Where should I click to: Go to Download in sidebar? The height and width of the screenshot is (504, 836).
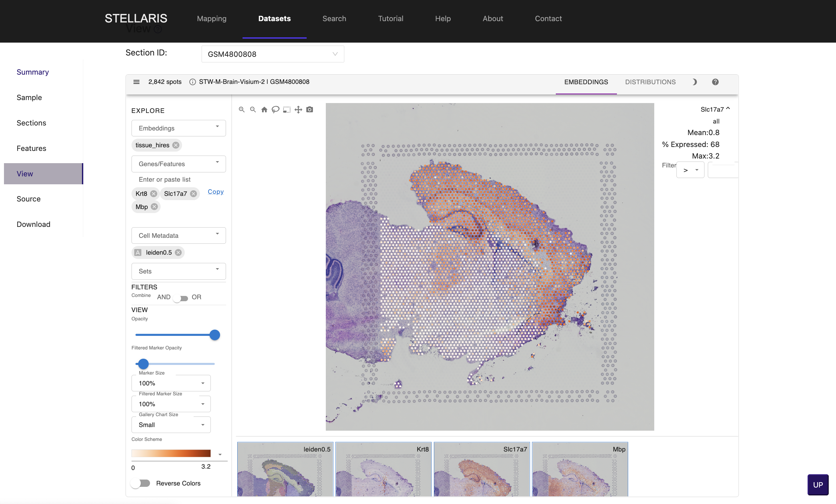33,224
